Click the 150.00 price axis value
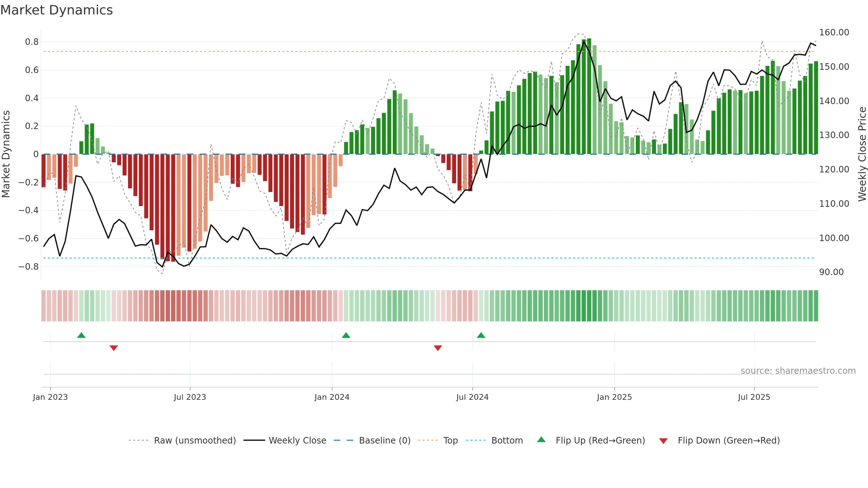The width and height of the screenshot is (868, 488). pos(834,67)
